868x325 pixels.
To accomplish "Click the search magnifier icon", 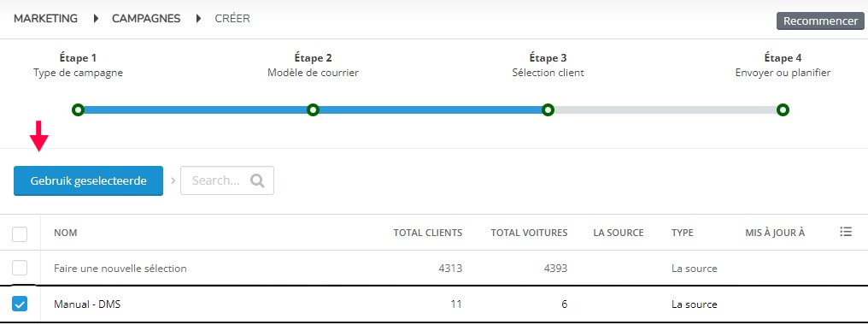I will point(257,180).
